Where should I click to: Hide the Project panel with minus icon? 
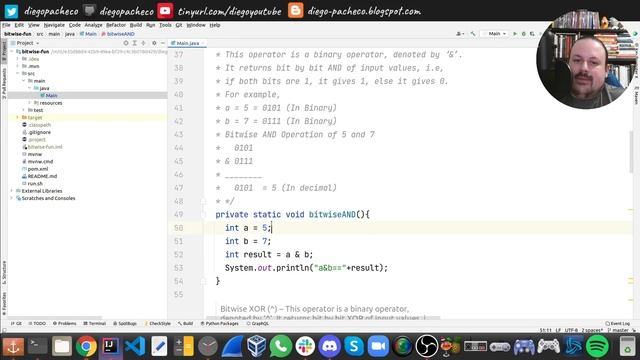coord(162,43)
